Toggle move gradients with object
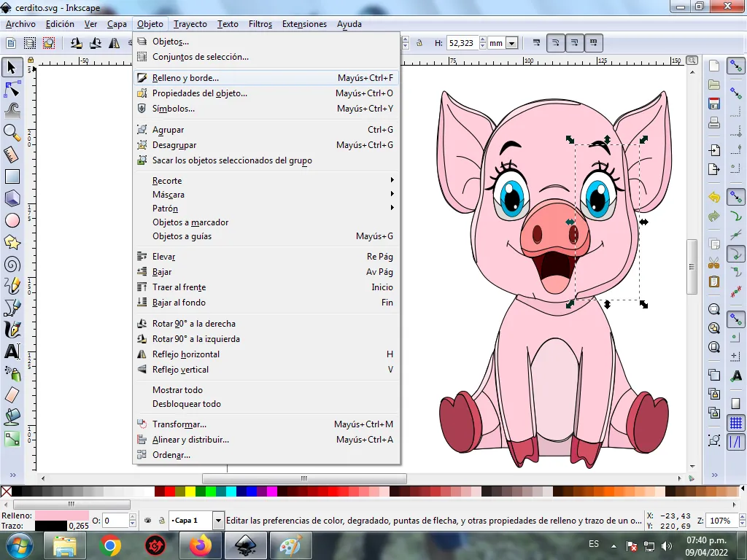 click(575, 43)
